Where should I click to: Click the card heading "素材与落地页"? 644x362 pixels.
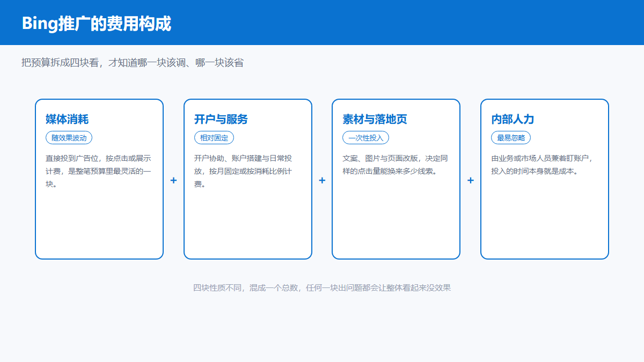(x=375, y=119)
